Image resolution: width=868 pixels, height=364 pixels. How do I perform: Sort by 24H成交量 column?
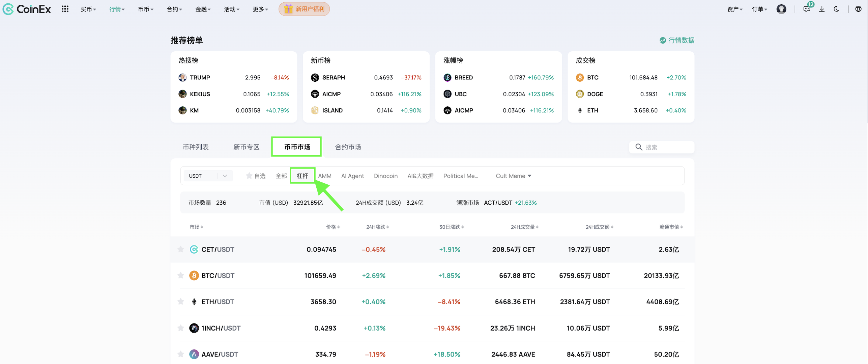coord(524,227)
